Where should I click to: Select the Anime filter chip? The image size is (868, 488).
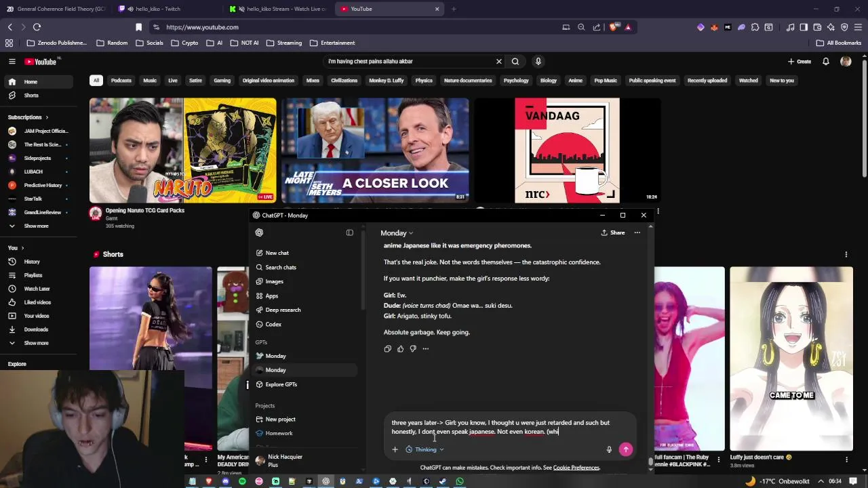(576, 81)
